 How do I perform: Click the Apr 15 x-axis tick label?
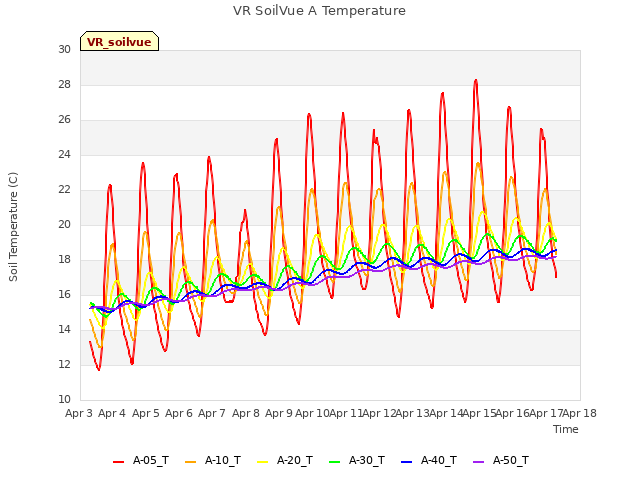click(480, 413)
